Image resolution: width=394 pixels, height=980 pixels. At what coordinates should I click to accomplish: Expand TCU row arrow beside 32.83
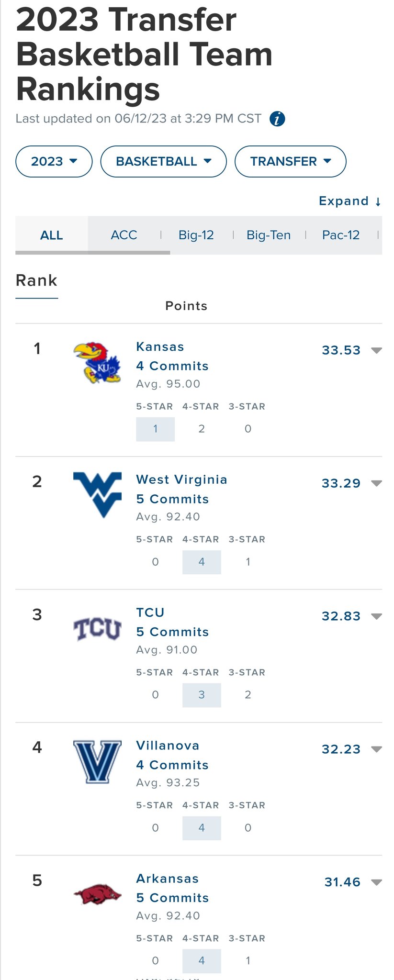(x=377, y=616)
